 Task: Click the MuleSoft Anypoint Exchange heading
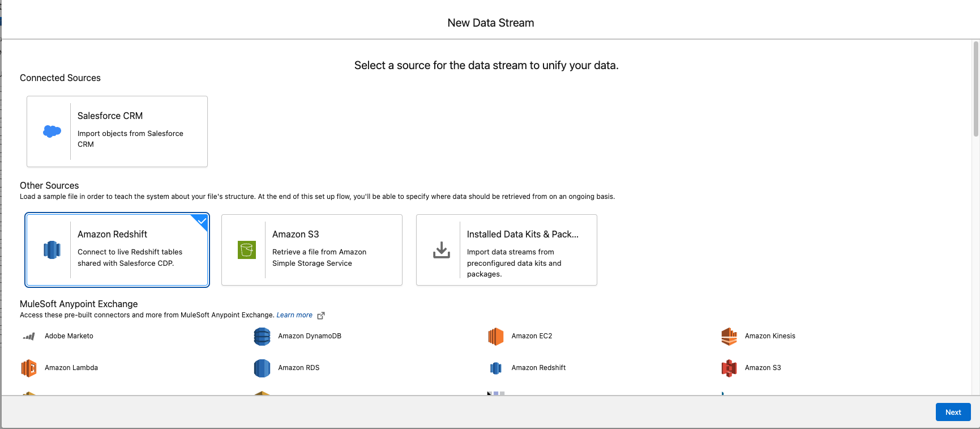[79, 304]
